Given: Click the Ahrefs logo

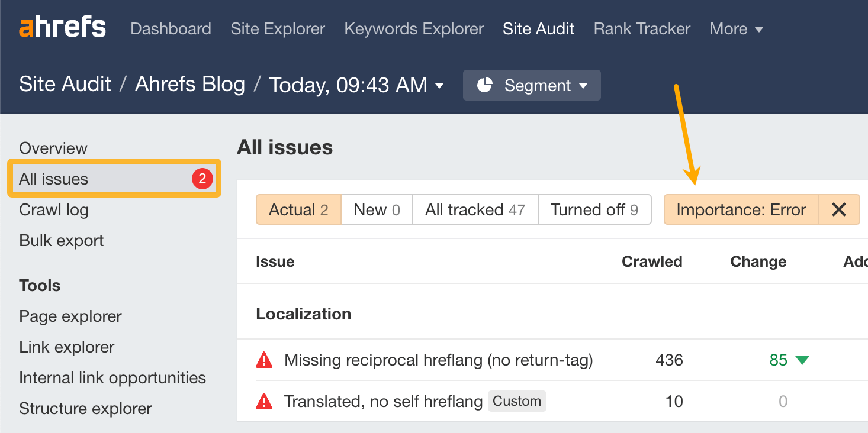Looking at the screenshot, I should click(62, 27).
